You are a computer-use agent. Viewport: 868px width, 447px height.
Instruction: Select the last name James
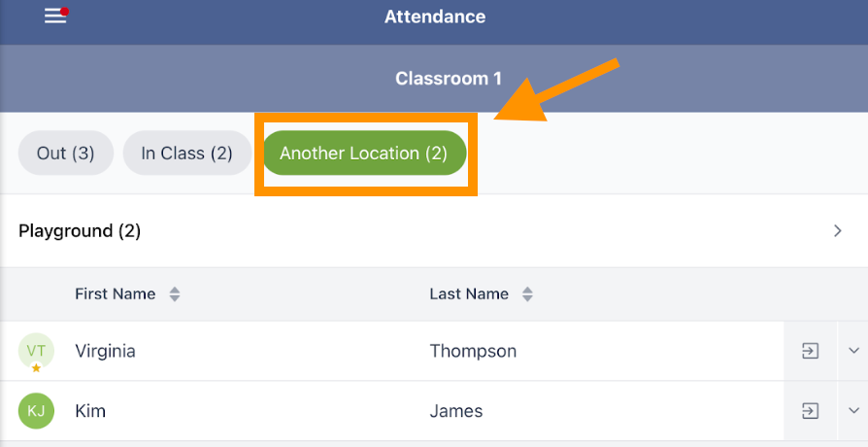456,412
